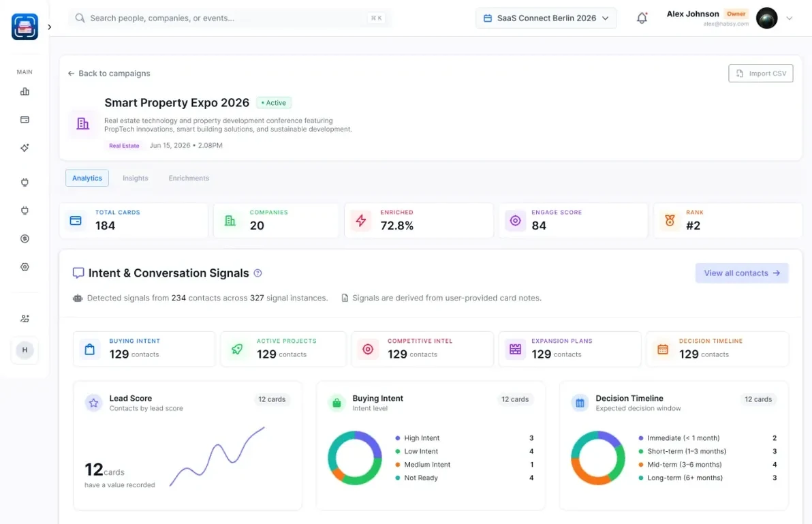Click the Buying Intent shopping bag icon in the signals row
Viewport: 812px width, 524px height.
(90, 350)
